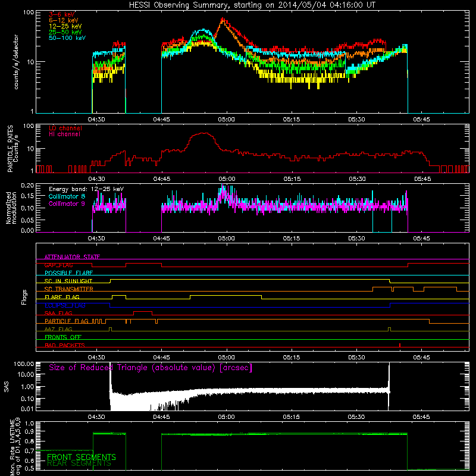
Task: Click the SC_IN_SUNLIGHT flag label
Action: tap(68, 281)
